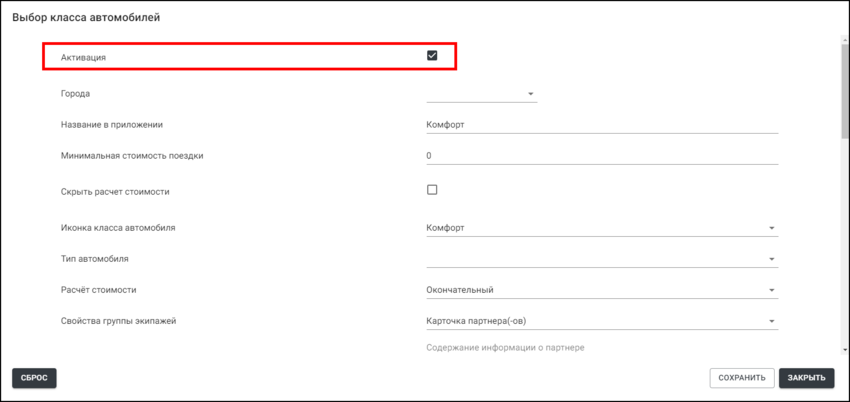850x402 pixels.
Task: Click the Города label text
Action: point(76,94)
